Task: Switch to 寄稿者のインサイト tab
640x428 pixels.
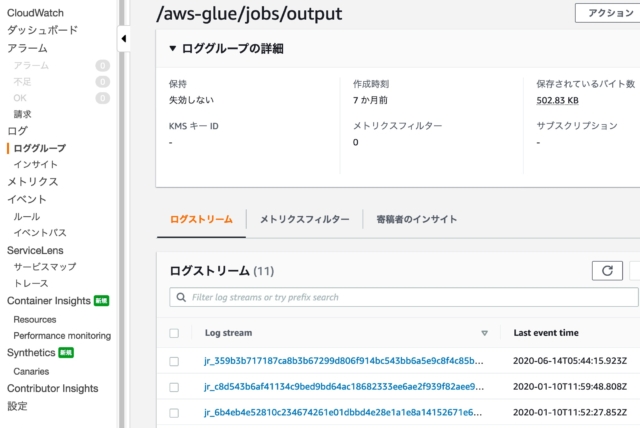Action: tap(417, 220)
